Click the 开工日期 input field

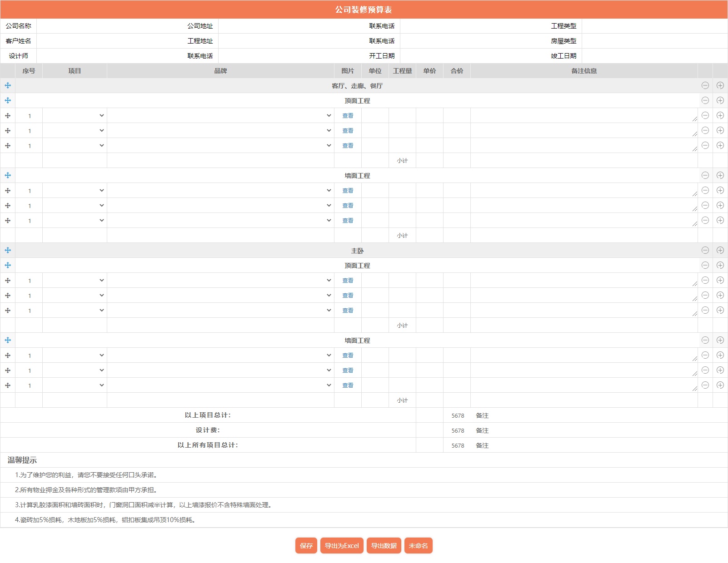473,56
